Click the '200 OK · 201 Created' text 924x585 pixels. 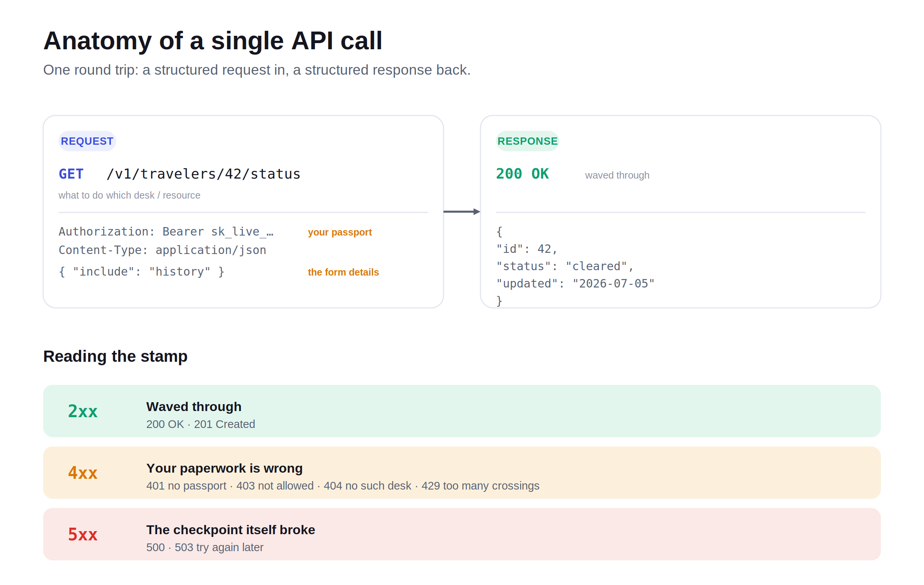201,424
